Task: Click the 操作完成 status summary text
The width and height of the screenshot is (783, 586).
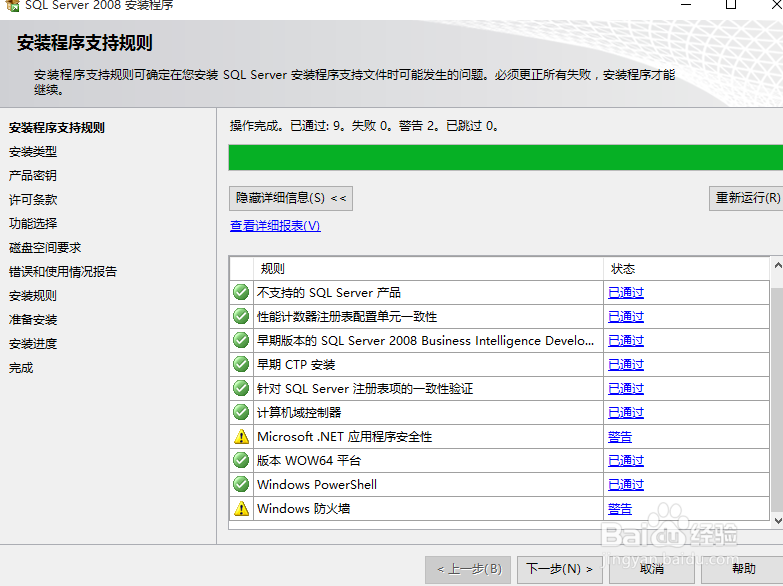Action: pos(364,125)
